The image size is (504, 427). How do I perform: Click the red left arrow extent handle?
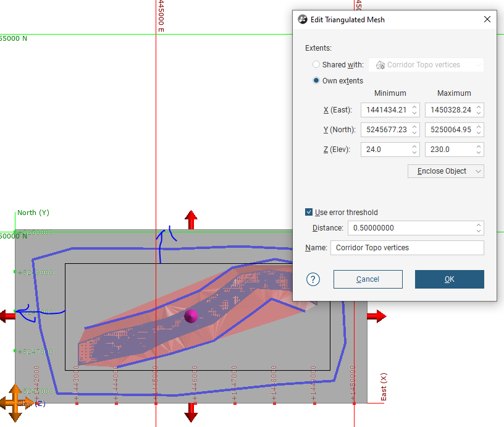[7, 316]
